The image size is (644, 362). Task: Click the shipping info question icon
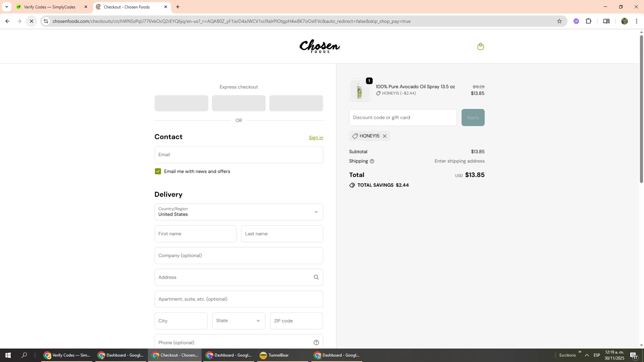(x=372, y=161)
